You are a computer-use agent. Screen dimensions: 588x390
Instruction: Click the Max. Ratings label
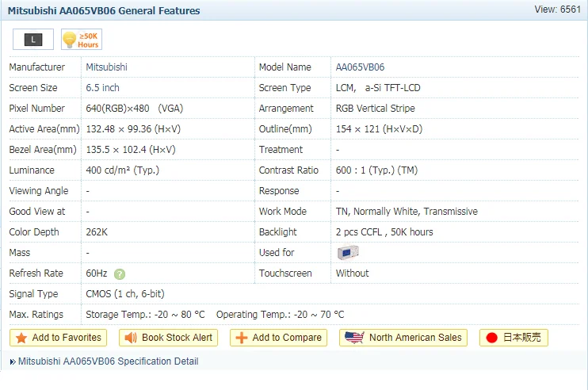pos(36,315)
